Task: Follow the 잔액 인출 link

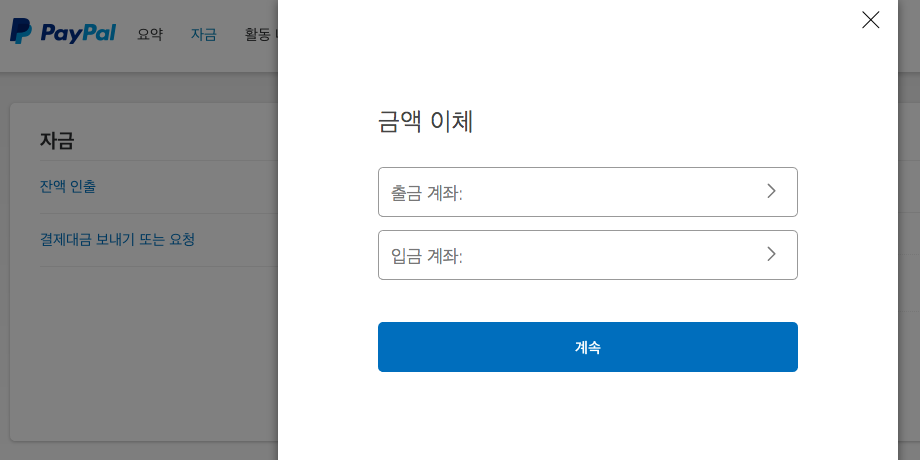Action: [x=68, y=187]
